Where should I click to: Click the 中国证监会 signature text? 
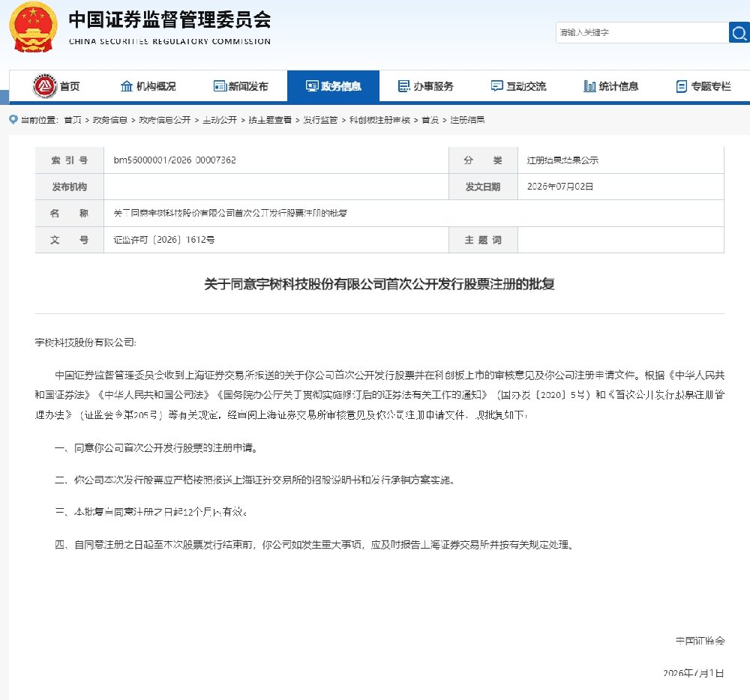(x=700, y=641)
